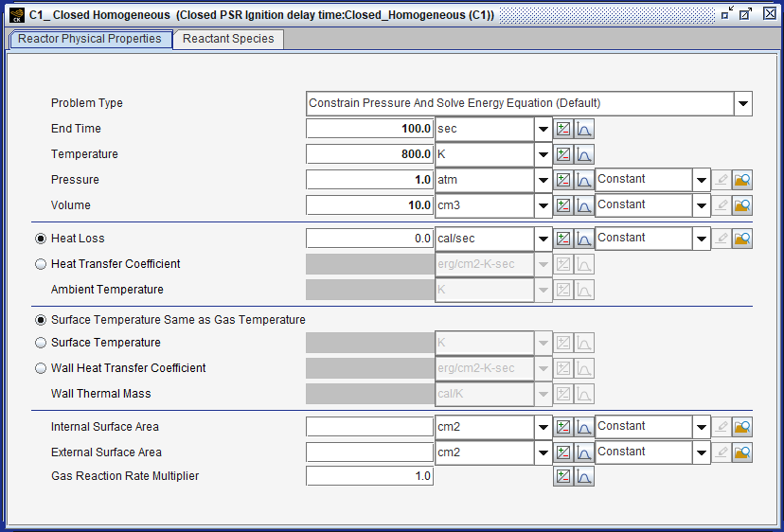Click the empty Internal Surface Area field
Screen dimensions: 784x532
(x=369, y=427)
